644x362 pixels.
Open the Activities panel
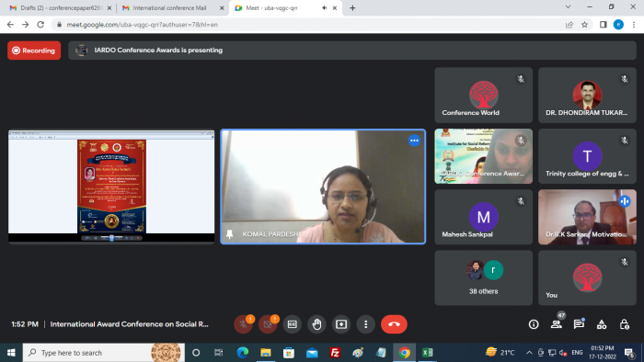602,324
